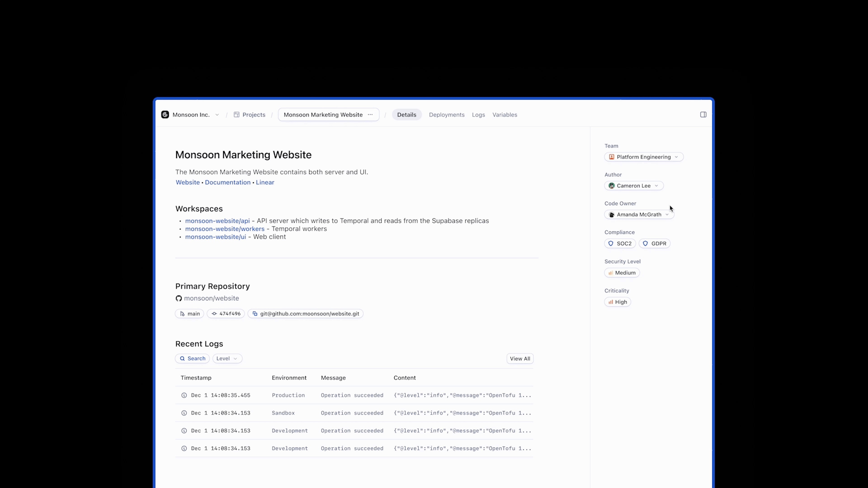The width and height of the screenshot is (868, 488).
Task: Switch to the Details tab
Action: pos(407,115)
